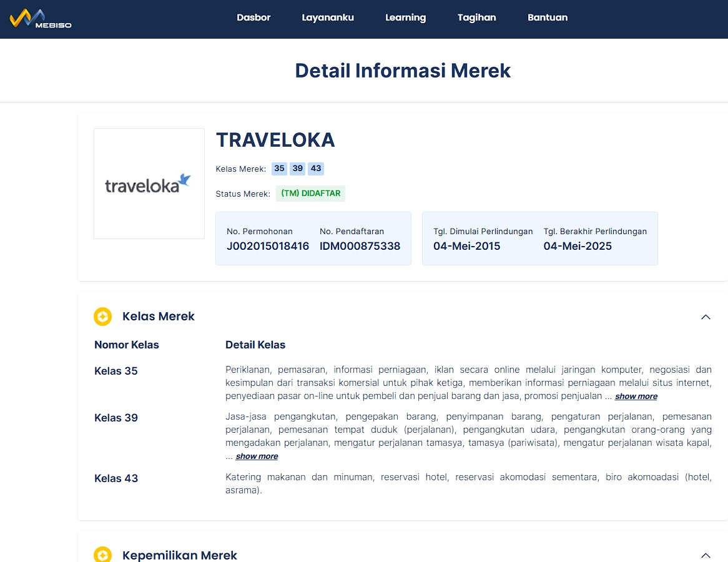The image size is (728, 562).
Task: Open the Layananku menu
Action: (328, 17)
